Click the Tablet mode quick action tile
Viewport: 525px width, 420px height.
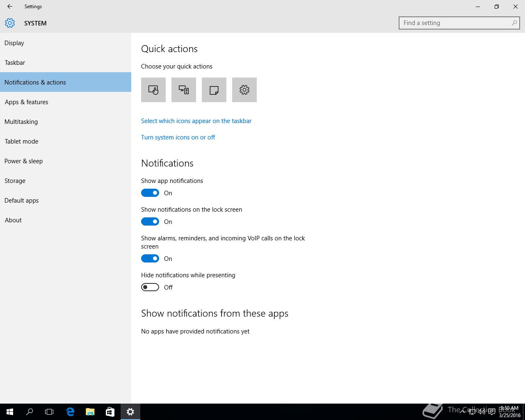click(x=153, y=90)
